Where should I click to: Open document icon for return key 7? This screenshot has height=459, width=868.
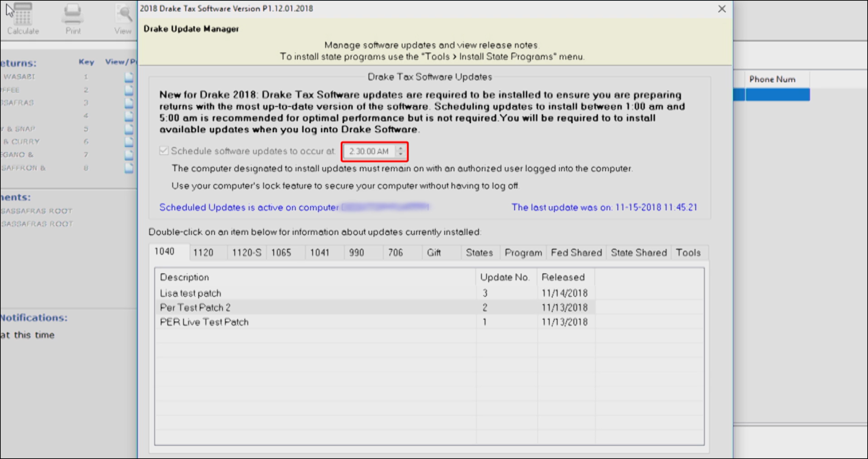click(129, 155)
